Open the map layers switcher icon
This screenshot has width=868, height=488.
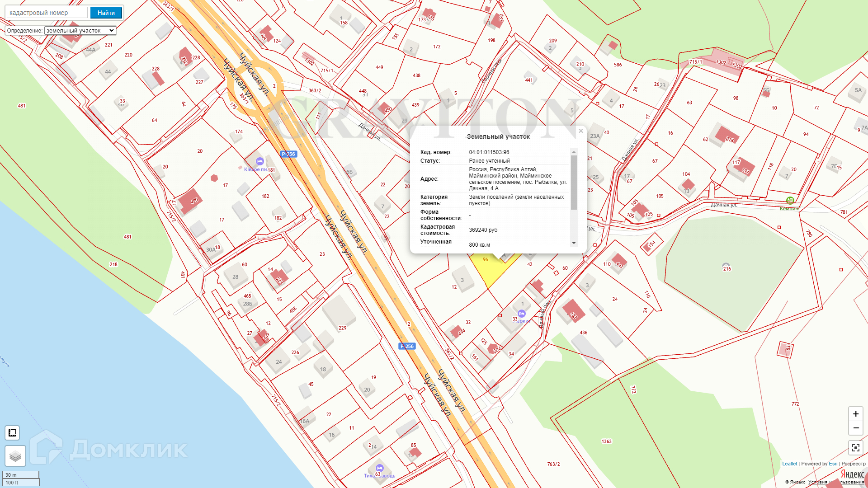coord(15,455)
